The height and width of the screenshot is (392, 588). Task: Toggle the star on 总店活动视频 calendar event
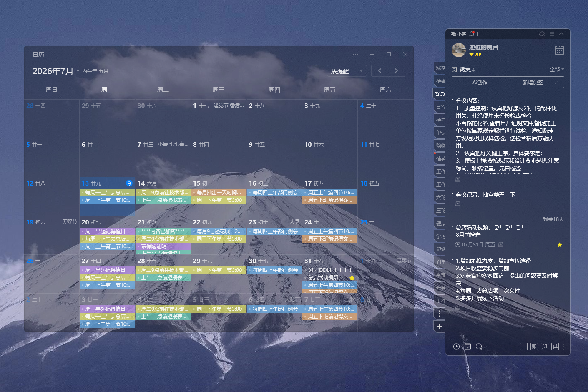click(x=352, y=278)
